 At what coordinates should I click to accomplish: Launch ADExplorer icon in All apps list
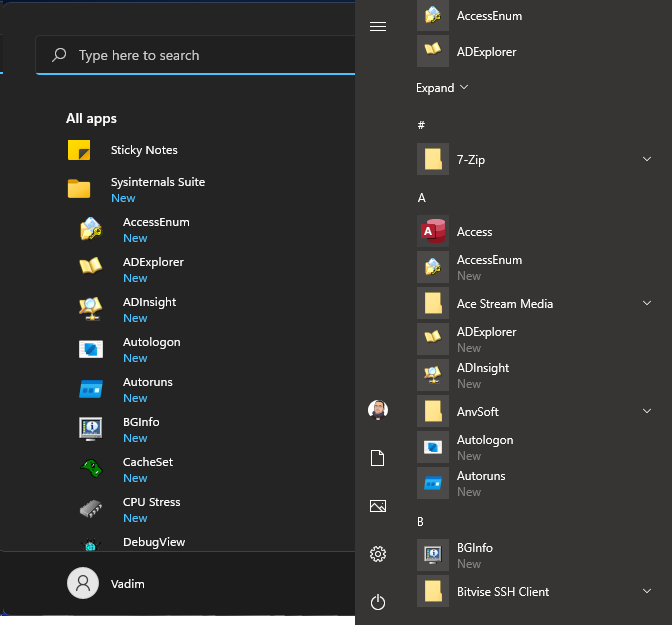(x=91, y=266)
